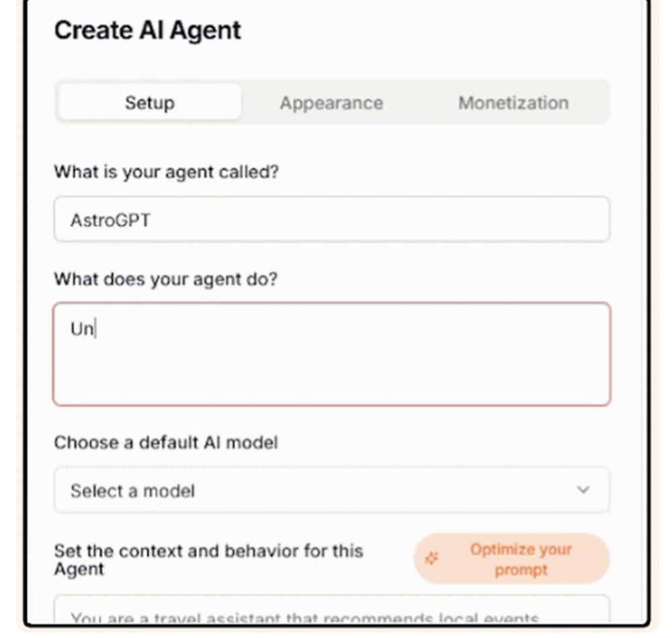Click the 'Select a model' placeholder text
This screenshot has height=638, width=672.
coord(132,491)
